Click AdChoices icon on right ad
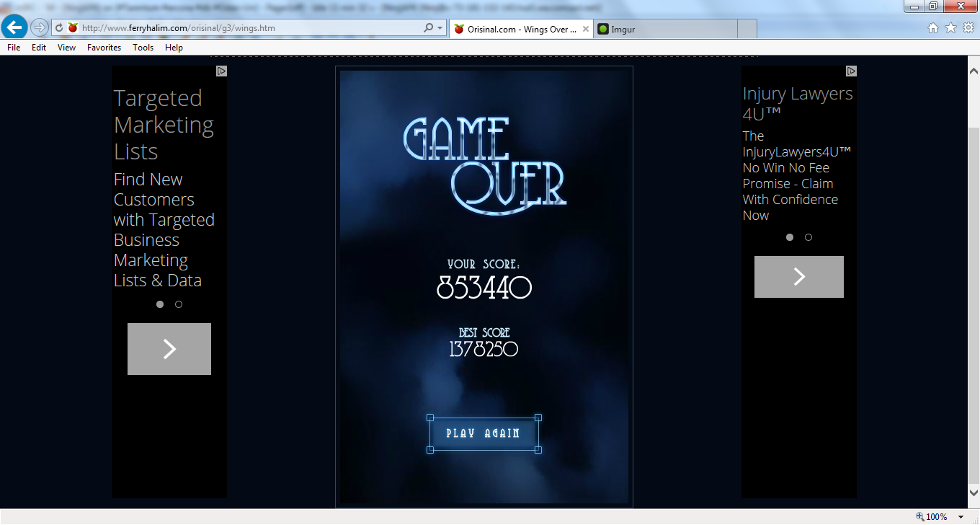Viewport: 980px width, 525px height. 851,71
